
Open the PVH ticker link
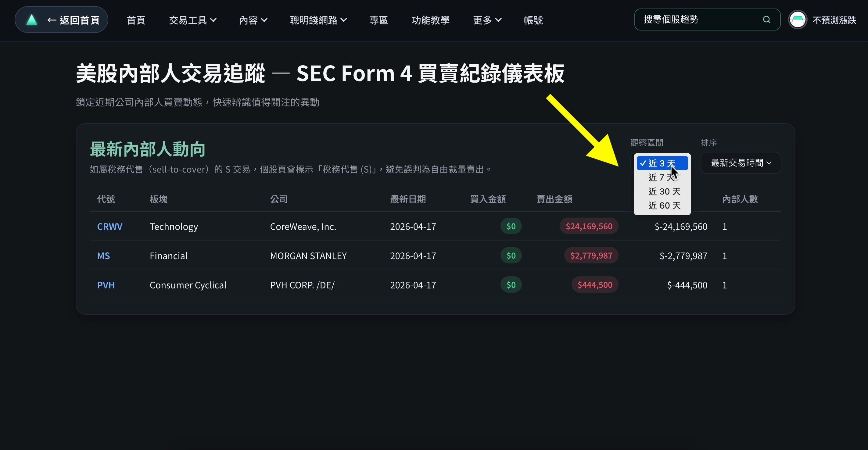pos(106,285)
